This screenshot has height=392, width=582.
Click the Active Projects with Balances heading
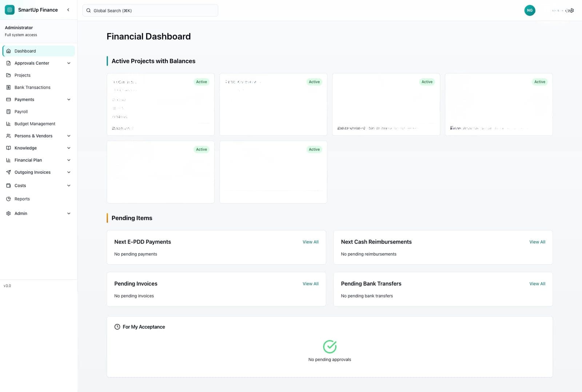tap(153, 61)
